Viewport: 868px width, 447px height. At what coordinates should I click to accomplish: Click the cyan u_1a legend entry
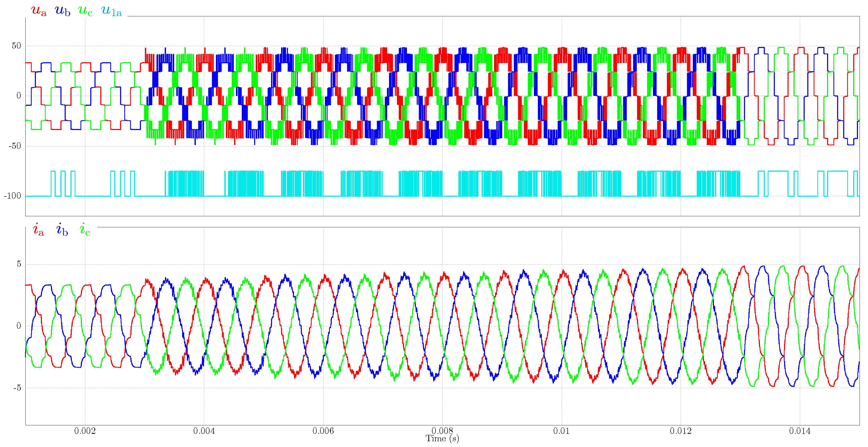(111, 11)
